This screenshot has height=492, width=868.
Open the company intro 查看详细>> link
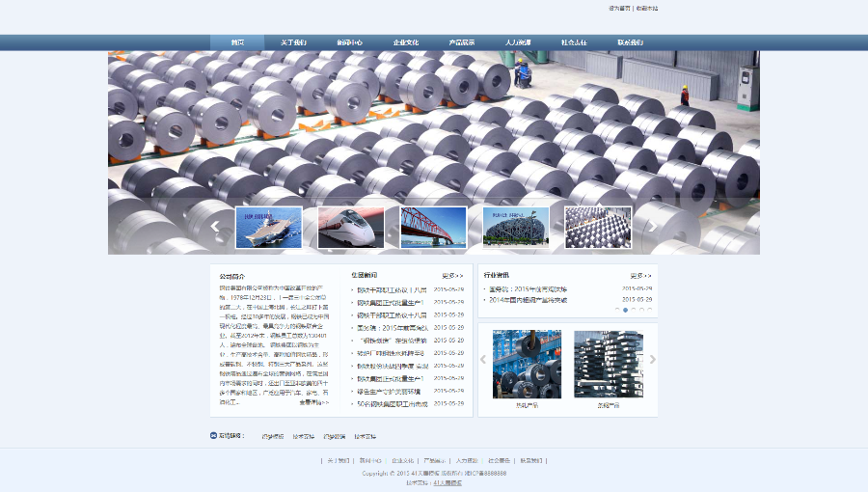coord(313,402)
